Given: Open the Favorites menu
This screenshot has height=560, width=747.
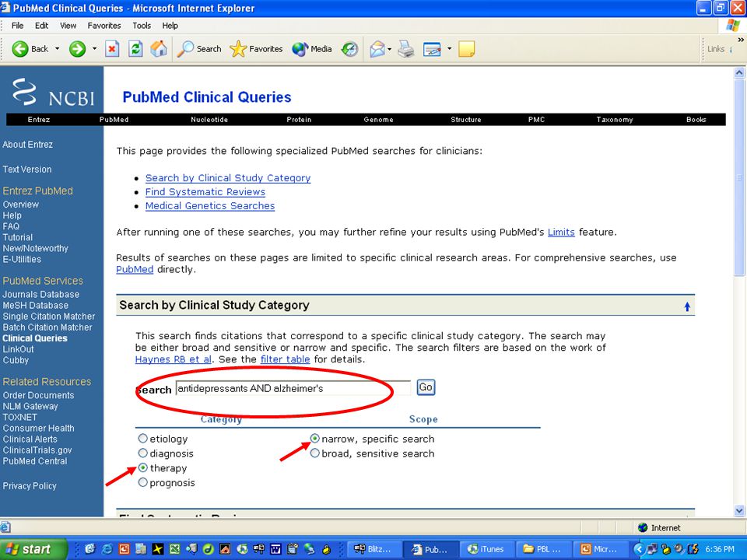Looking at the screenshot, I should [x=103, y=25].
